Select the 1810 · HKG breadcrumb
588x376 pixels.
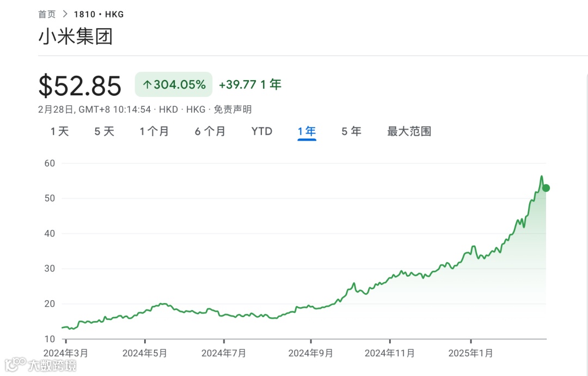coord(99,14)
